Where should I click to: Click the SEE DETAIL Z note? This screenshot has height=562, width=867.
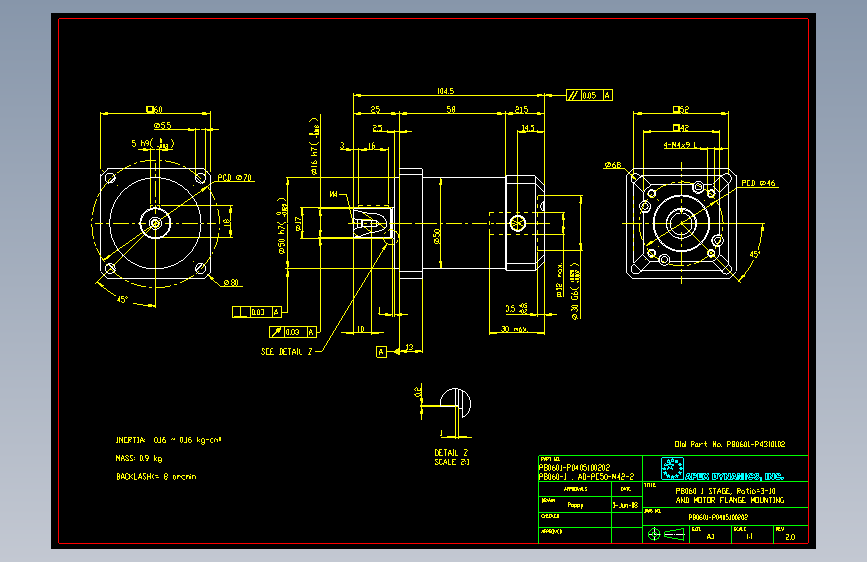286,351
